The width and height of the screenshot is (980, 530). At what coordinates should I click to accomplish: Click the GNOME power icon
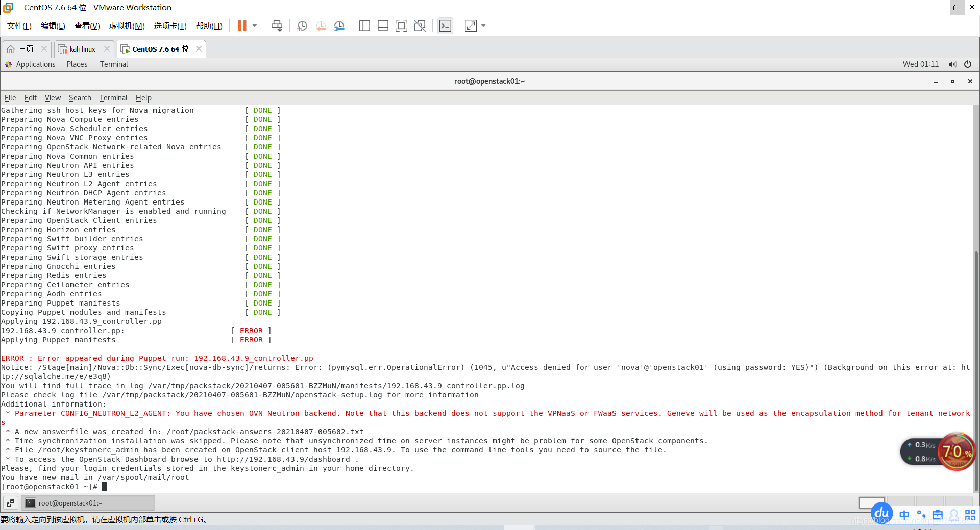click(968, 64)
